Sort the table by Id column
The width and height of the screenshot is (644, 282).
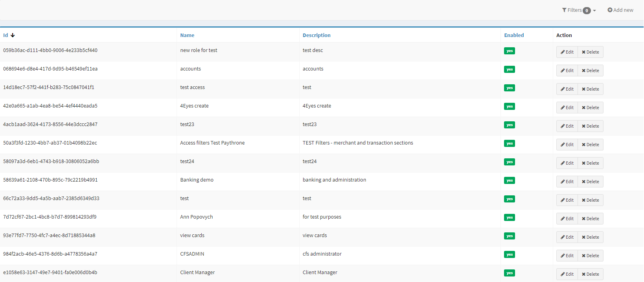click(x=6, y=35)
